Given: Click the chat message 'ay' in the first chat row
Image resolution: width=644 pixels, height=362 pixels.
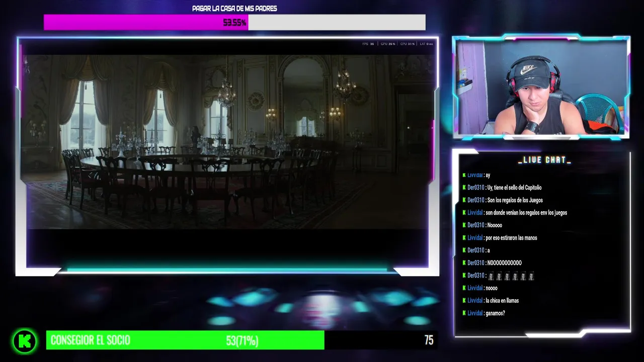Looking at the screenshot, I should 488,175.
